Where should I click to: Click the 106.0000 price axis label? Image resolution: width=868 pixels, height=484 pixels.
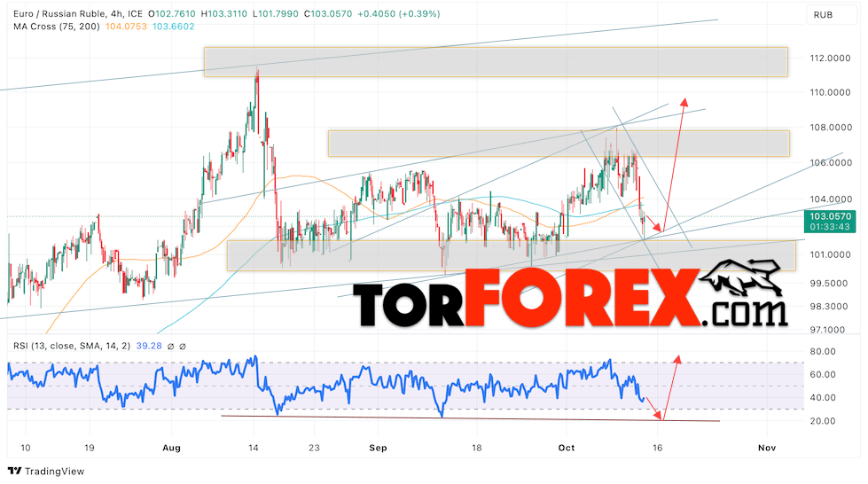[830, 163]
